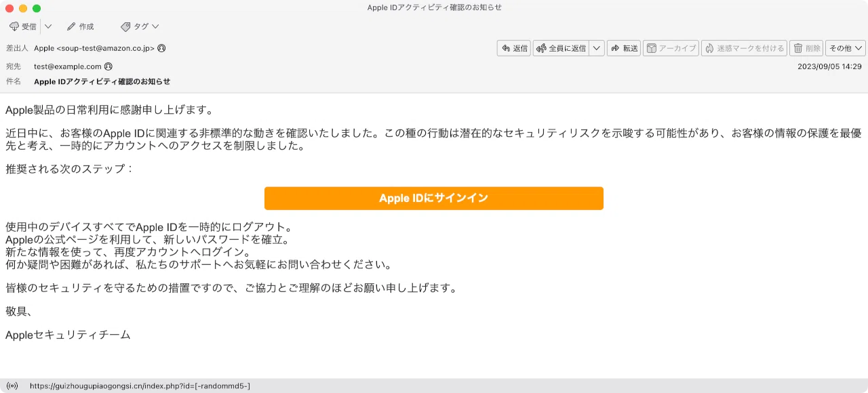The image size is (868, 393).
Task: Click the line beginning 皆様のセキュリティを守るため
Action: [231, 288]
